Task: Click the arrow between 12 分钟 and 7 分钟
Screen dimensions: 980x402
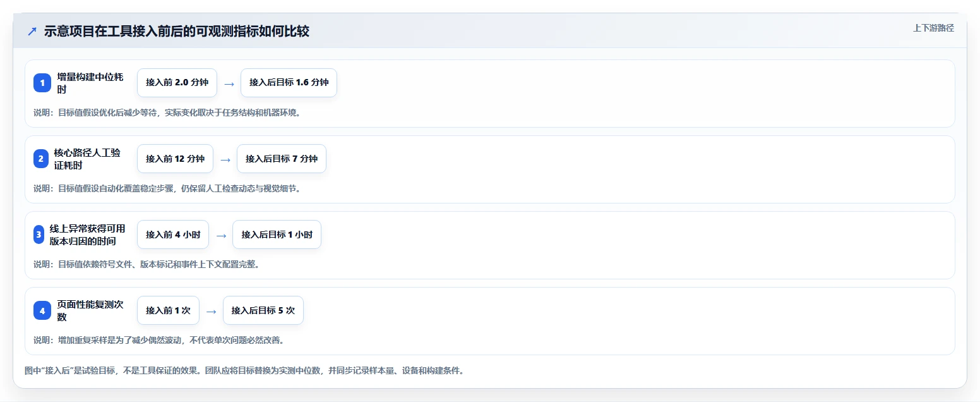Action: tap(225, 159)
